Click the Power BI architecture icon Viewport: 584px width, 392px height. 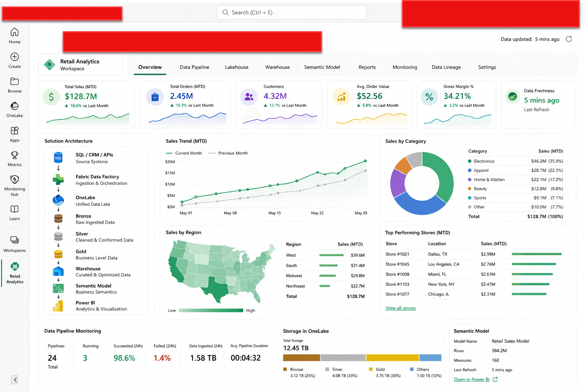pyautogui.click(x=58, y=306)
